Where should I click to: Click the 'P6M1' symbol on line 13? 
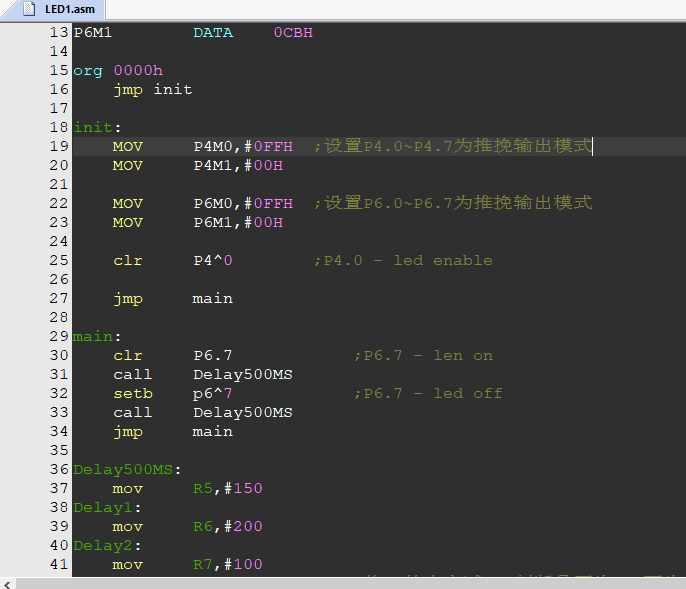tap(93, 33)
